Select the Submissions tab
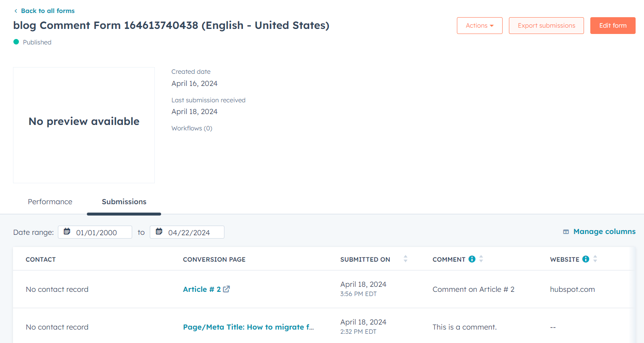The image size is (644, 343). click(124, 202)
